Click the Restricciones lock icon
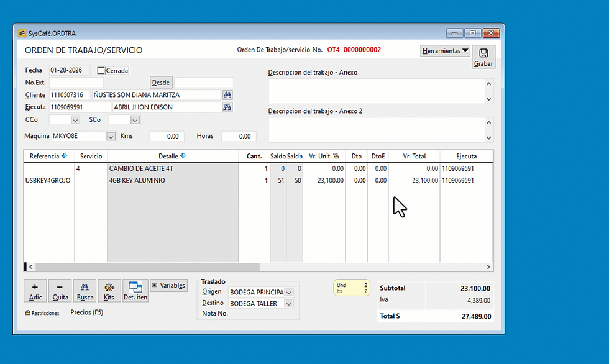Viewport: 609px width, 364px height. (x=27, y=312)
